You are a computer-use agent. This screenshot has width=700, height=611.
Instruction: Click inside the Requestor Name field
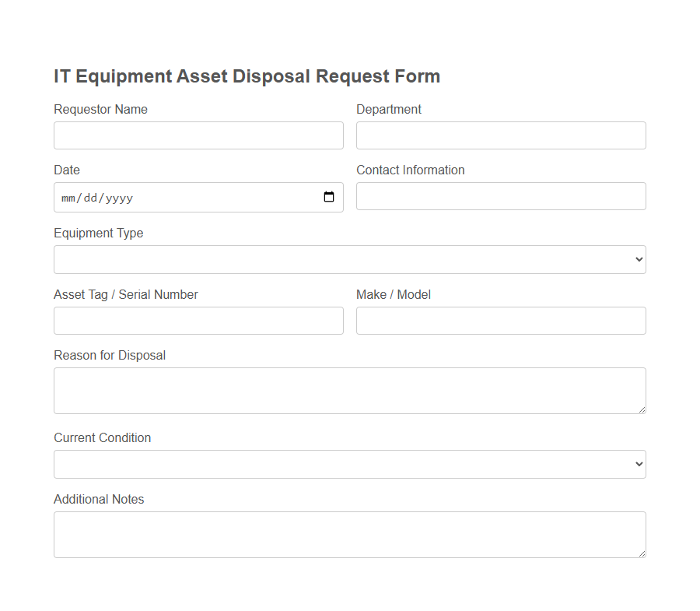pos(198,135)
